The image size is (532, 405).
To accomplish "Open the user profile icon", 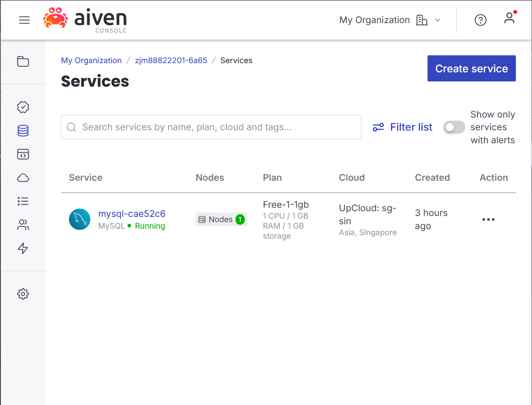I will (509, 18).
